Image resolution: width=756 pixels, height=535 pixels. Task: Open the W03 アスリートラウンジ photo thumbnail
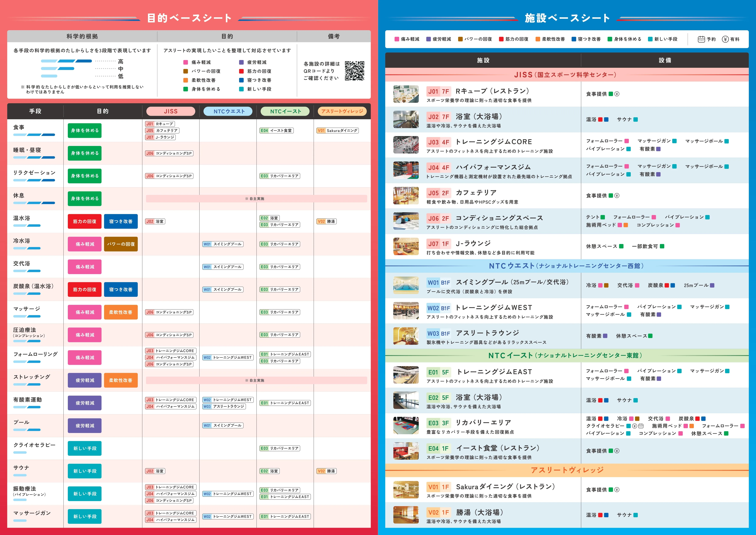[406, 336]
